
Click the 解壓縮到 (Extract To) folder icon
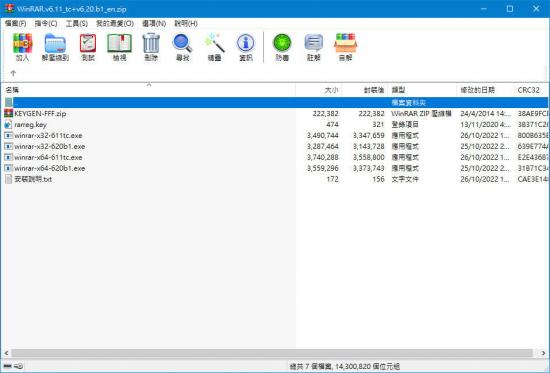55,43
